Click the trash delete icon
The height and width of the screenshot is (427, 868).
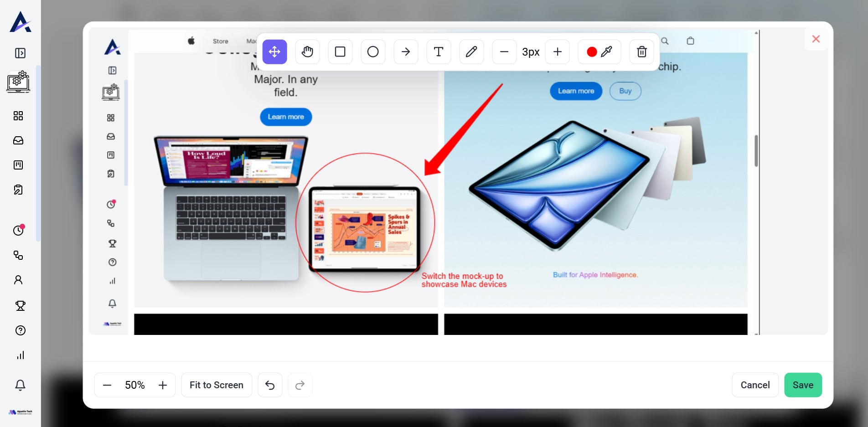tap(641, 52)
